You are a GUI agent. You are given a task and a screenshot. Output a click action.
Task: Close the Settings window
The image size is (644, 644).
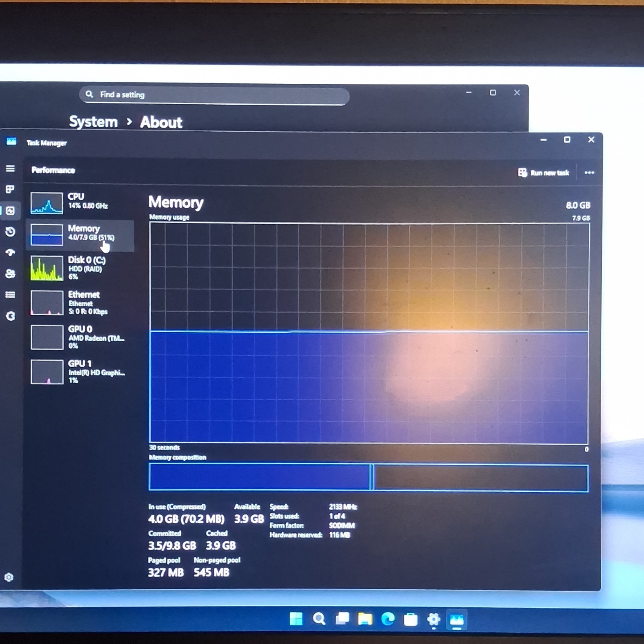pos(517,93)
